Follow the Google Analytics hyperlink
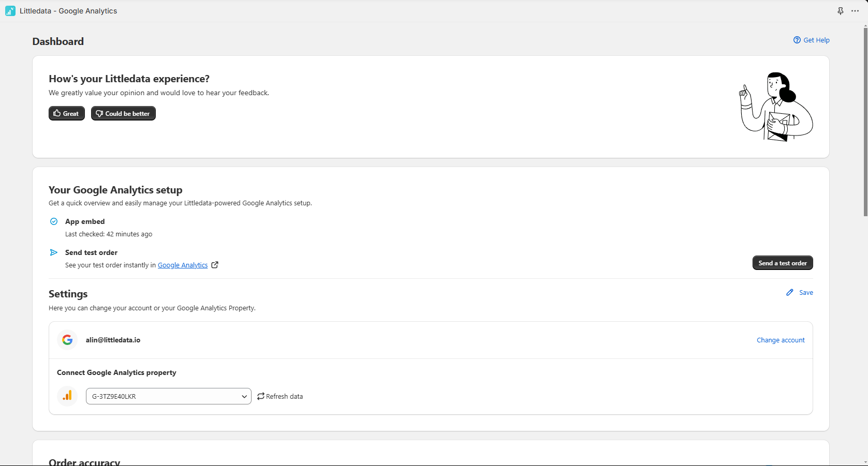 click(183, 265)
